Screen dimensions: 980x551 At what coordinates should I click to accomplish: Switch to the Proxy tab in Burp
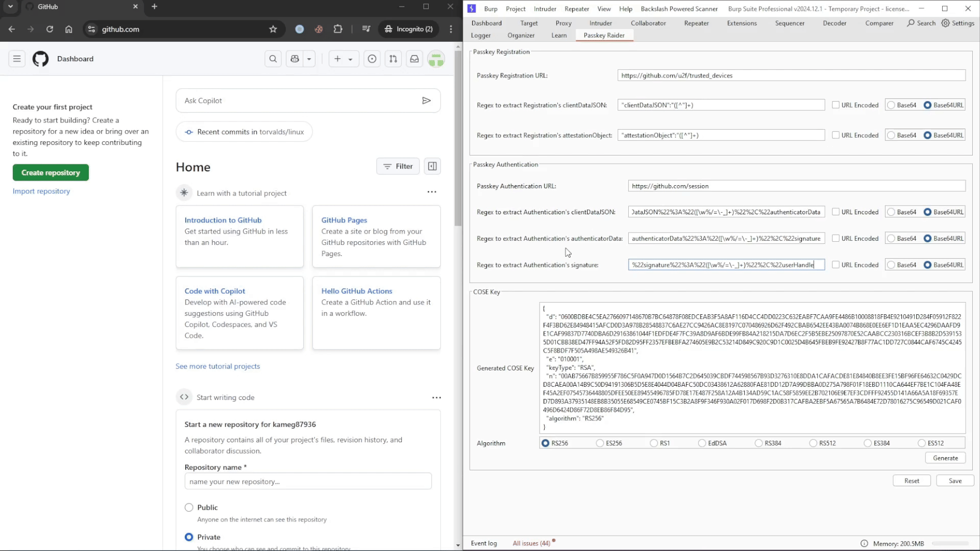point(563,23)
